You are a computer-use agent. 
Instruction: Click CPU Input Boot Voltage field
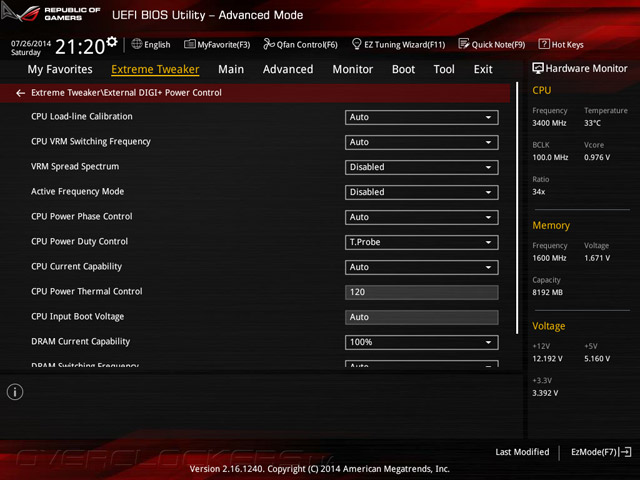pos(422,317)
